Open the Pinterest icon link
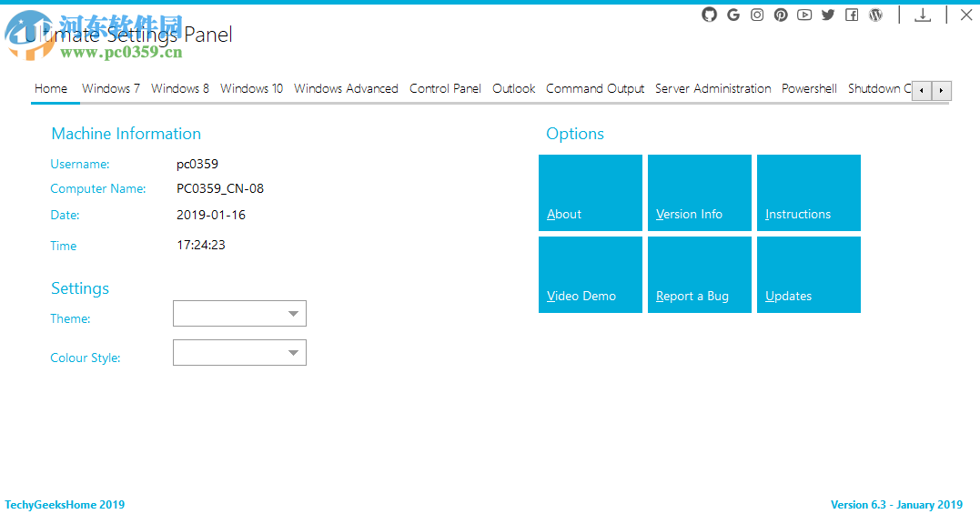This screenshot has height=514, width=980. [x=781, y=15]
